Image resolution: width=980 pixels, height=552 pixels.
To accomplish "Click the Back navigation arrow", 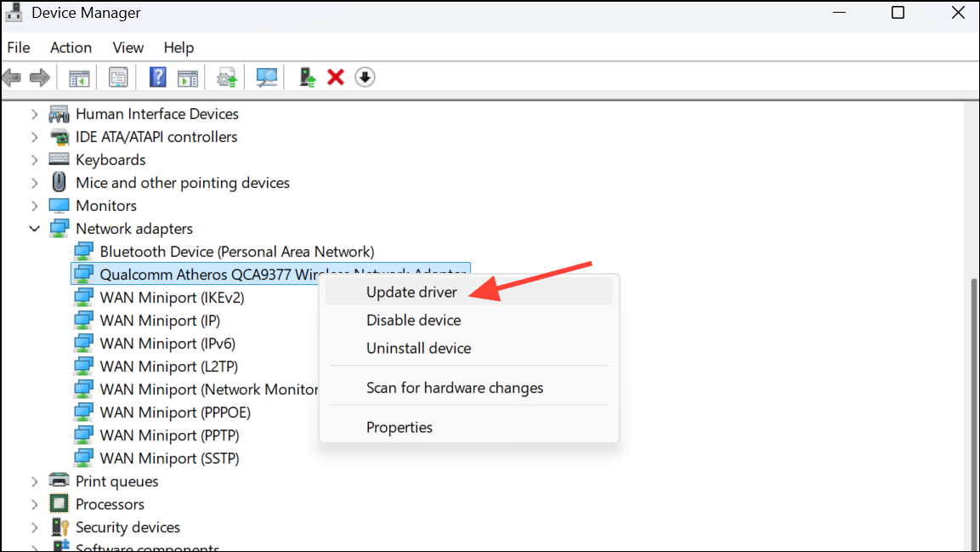I will (12, 77).
